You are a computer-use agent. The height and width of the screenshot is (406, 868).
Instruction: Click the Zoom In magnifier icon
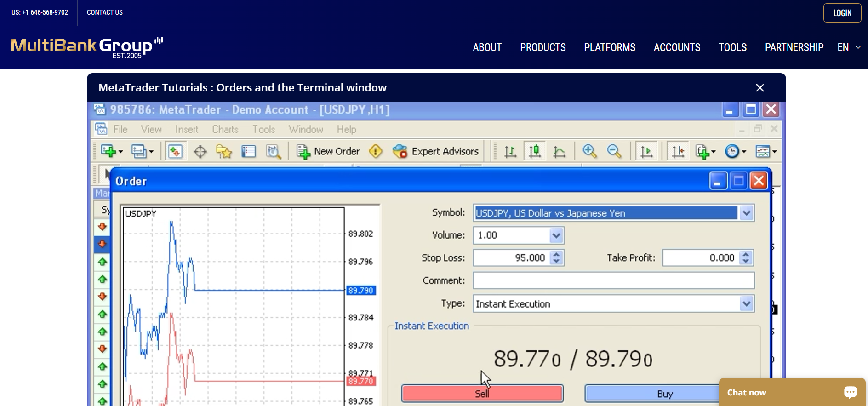click(589, 151)
